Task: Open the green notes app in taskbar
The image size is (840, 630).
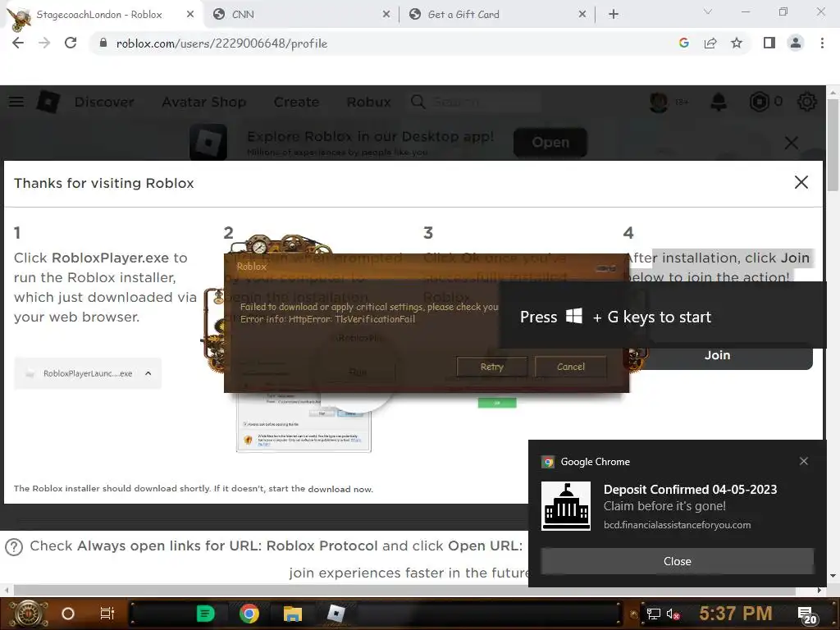Action: click(205, 614)
